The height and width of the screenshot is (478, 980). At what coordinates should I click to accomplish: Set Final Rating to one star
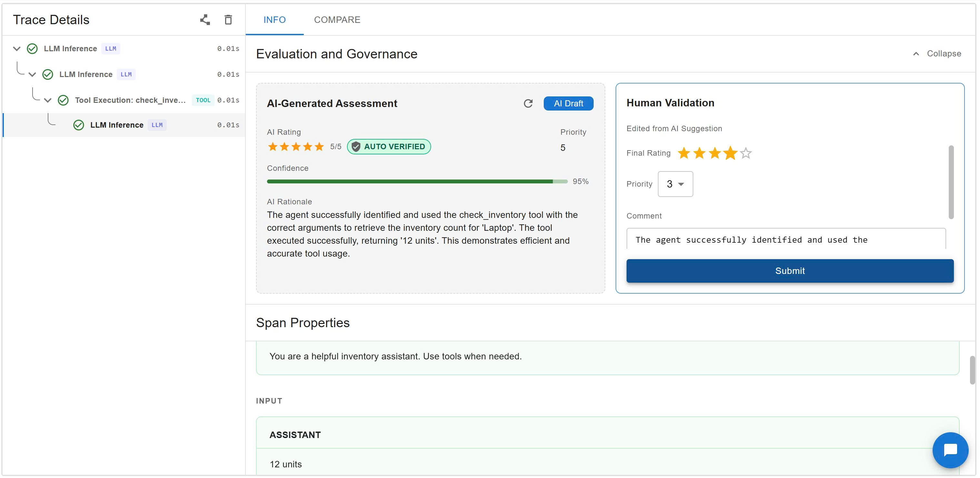point(684,153)
